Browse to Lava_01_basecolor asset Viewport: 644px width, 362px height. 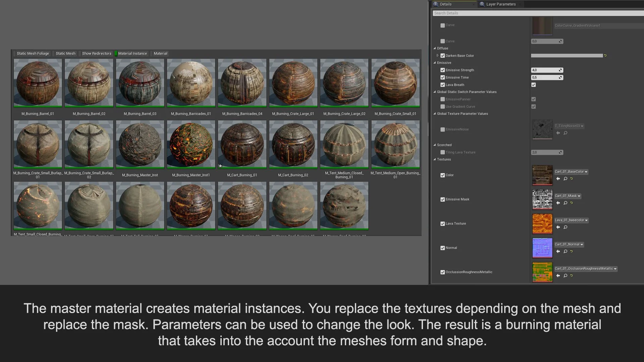click(566, 227)
